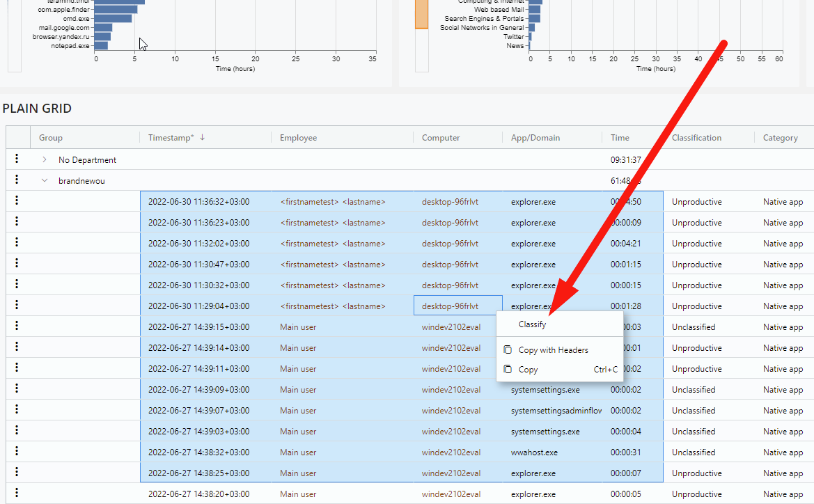This screenshot has height=504, width=814.
Task: Choose Classify from the context menu
Action: [533, 324]
